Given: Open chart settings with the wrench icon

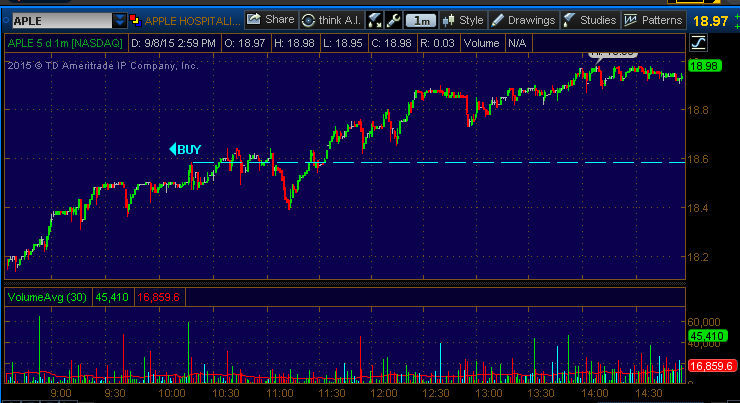Looking at the screenshot, I should click(393, 19).
